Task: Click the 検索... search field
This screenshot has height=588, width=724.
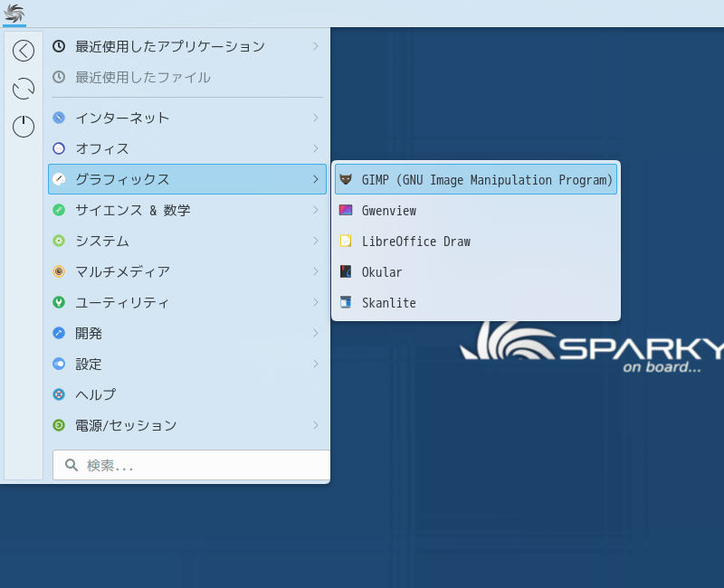Action: point(192,465)
